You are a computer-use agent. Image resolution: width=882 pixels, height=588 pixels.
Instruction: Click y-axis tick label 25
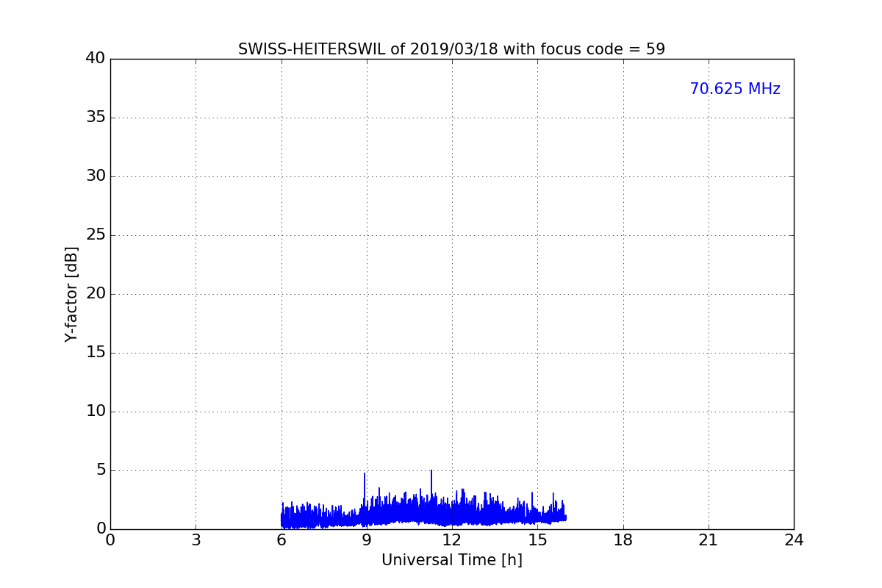tap(96, 235)
